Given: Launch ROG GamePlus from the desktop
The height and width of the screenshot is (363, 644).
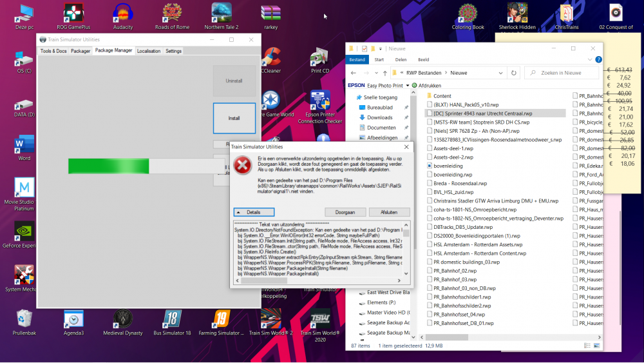Looking at the screenshot, I should coord(73,13).
